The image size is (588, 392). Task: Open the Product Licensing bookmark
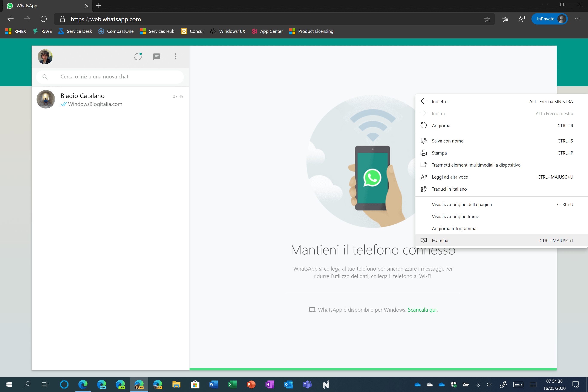tap(311, 31)
